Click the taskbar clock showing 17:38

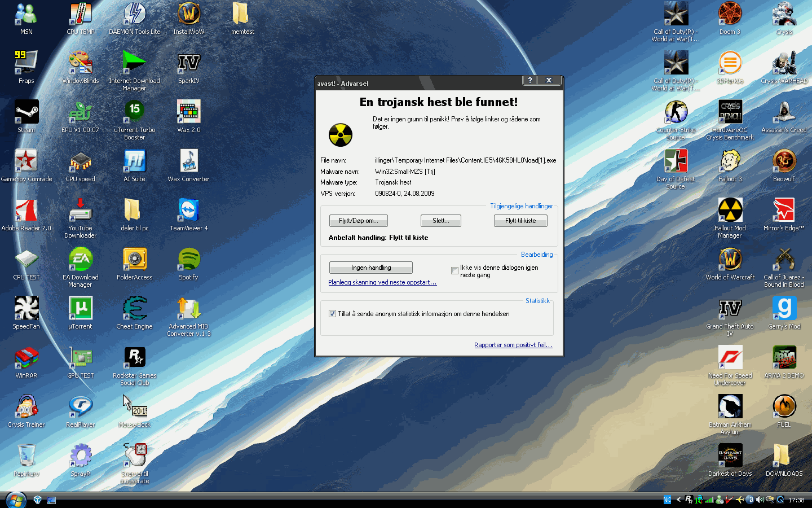pyautogui.click(x=796, y=500)
